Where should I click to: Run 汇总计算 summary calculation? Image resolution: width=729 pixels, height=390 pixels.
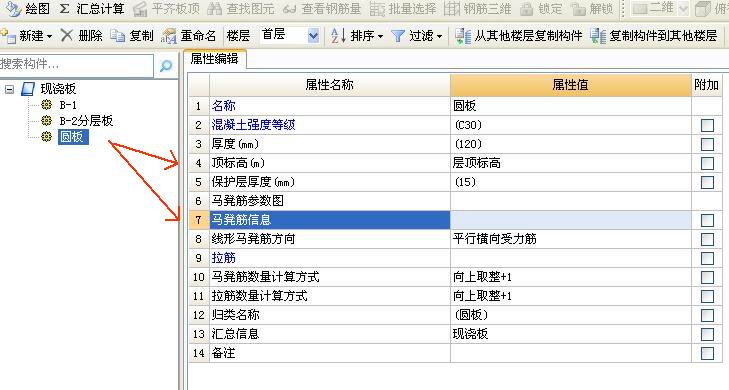(93, 8)
